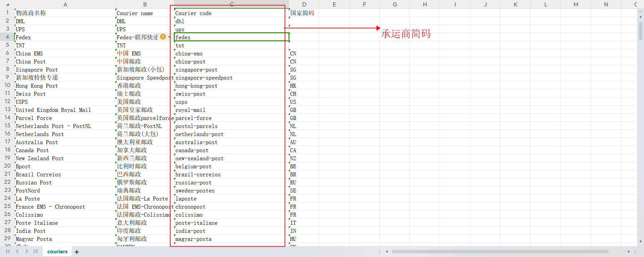Select postnl-parcels code cell
Screen dimensions: 644x257
tap(231, 126)
